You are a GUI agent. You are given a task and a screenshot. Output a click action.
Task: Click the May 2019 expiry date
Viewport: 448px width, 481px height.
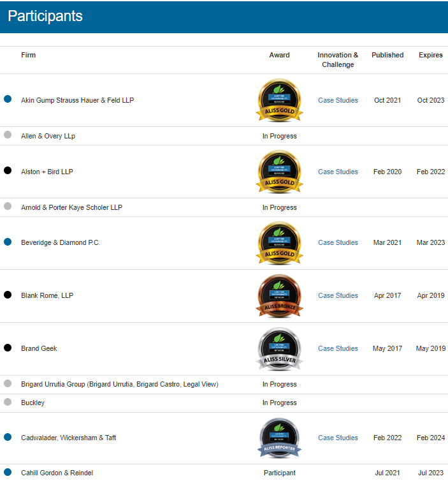(x=431, y=348)
